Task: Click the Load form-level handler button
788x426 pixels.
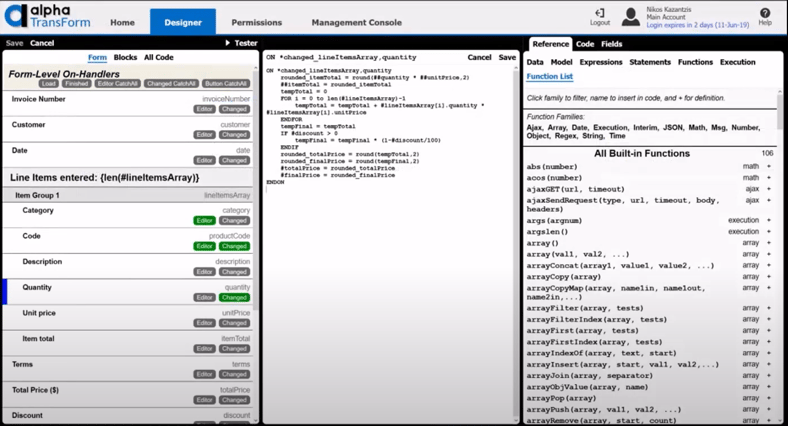Action: pyautogui.click(x=49, y=83)
